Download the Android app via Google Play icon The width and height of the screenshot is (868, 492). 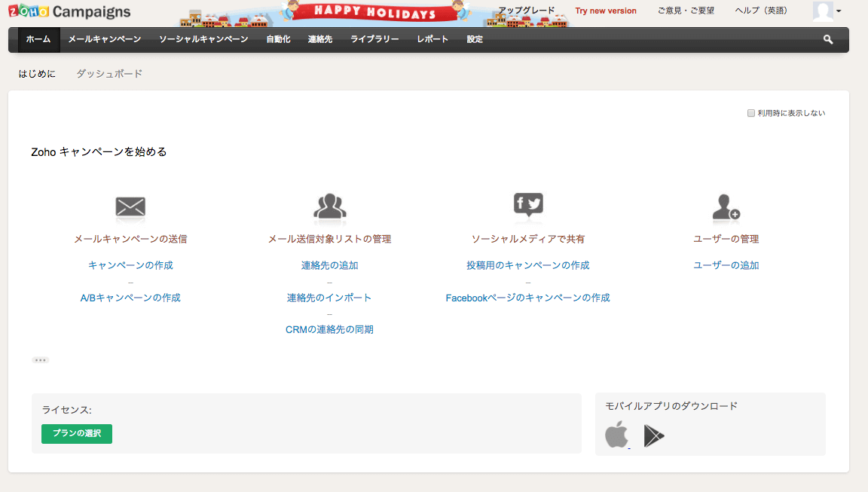click(x=654, y=435)
